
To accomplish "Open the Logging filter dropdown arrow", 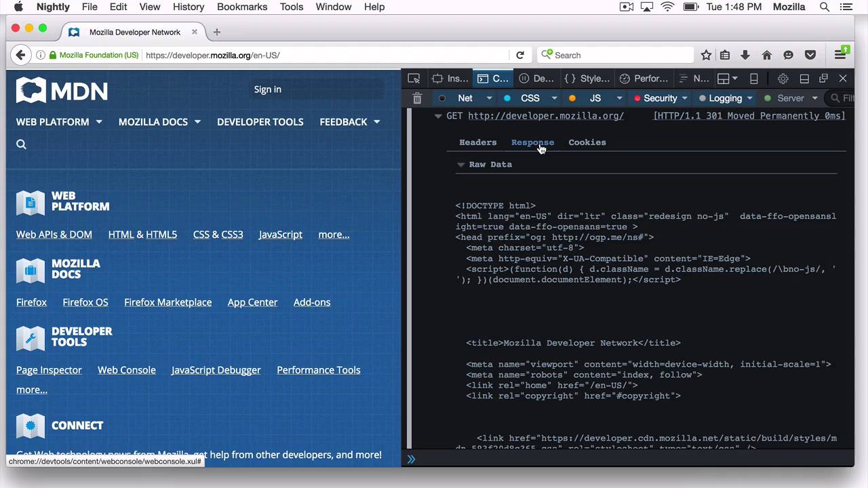I will point(749,98).
